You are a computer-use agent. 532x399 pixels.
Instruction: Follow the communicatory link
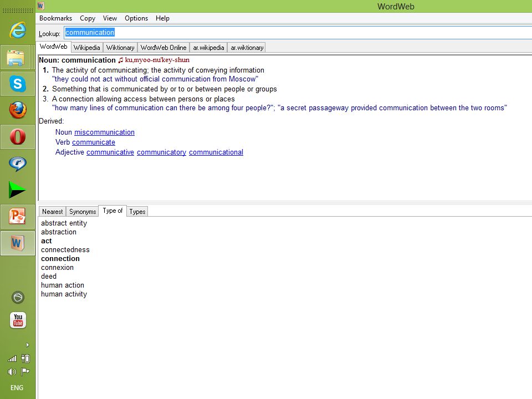[161, 152]
